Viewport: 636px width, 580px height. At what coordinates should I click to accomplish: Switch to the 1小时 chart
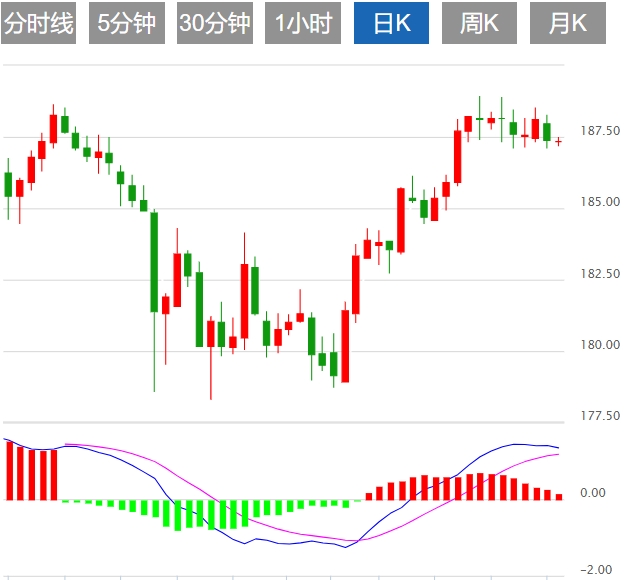304,24
